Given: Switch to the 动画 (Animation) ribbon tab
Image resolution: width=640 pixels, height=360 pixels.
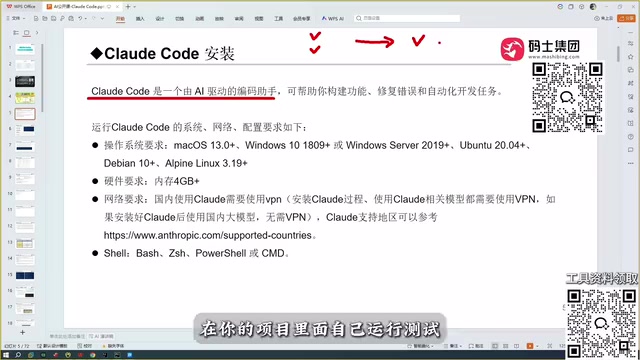Looking at the screenshot, I should tap(200, 19).
